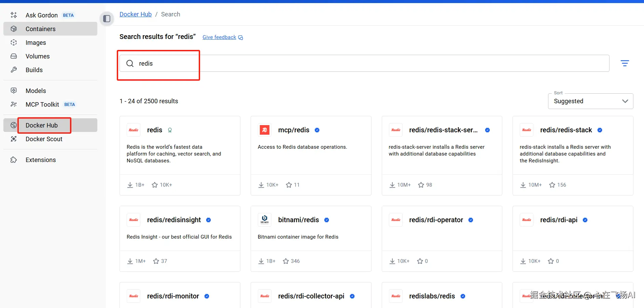Click the Extensions puzzle icon
This screenshot has height=308, width=644.
tap(14, 160)
